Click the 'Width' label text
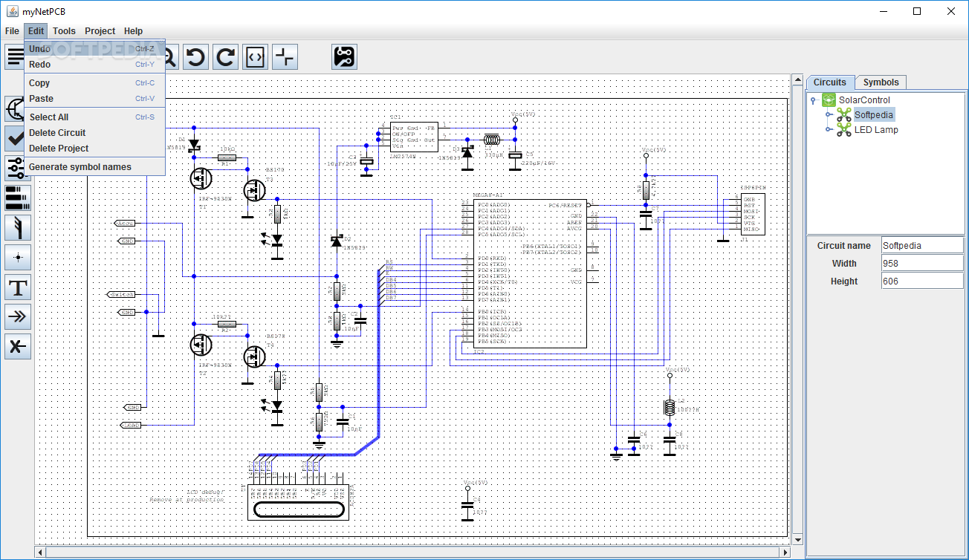Viewport: 969px width, 560px height. [x=843, y=264]
